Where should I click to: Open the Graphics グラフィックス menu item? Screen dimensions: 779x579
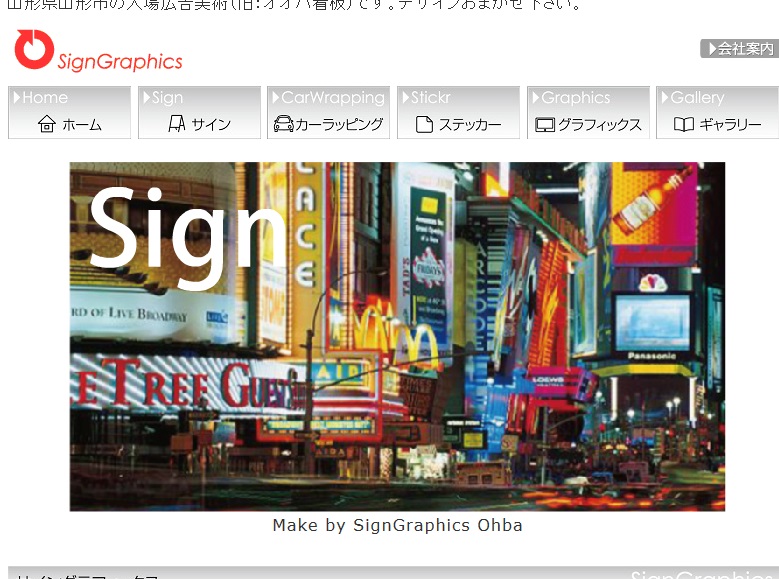pyautogui.click(x=588, y=112)
